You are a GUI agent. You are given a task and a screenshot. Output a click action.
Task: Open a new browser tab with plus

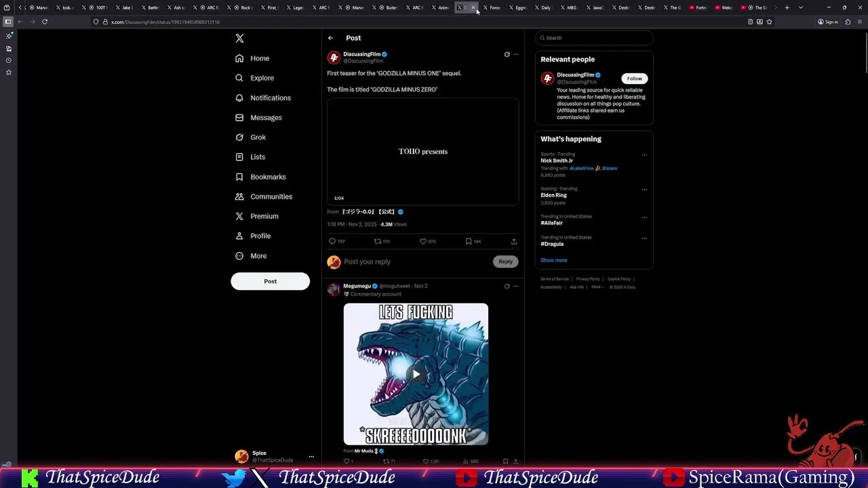click(x=787, y=7)
